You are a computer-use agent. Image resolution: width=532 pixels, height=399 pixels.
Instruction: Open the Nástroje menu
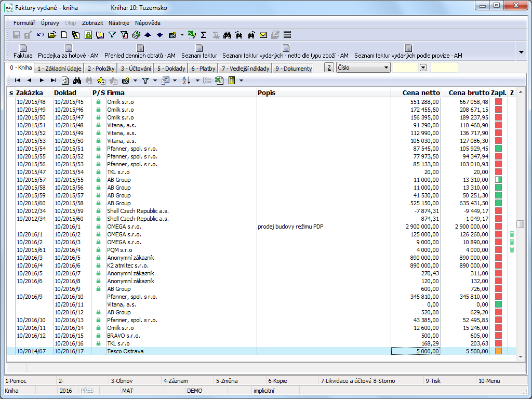click(119, 23)
